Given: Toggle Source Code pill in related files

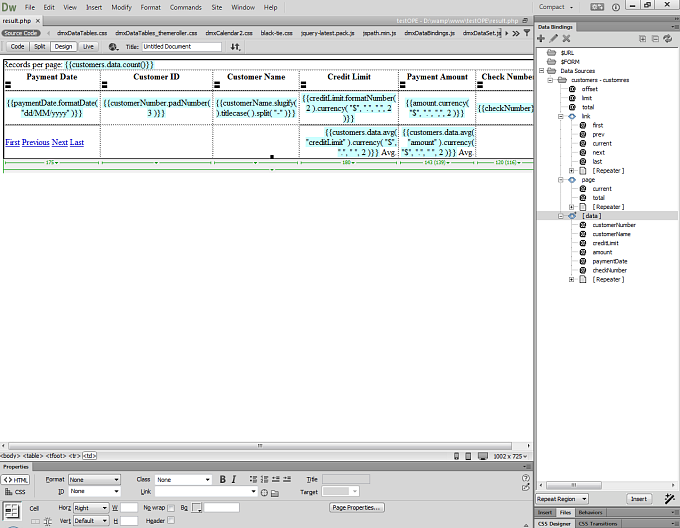Looking at the screenshot, I should 21,33.
